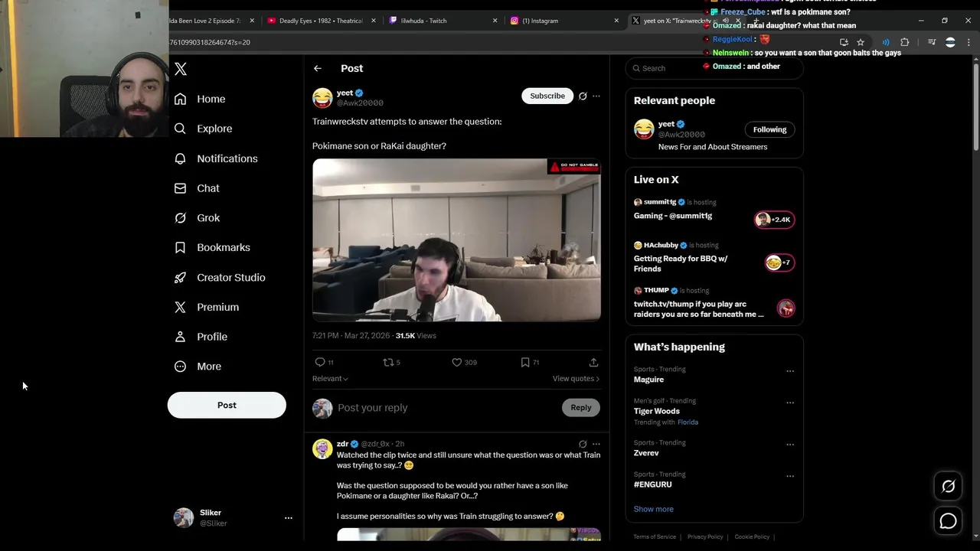Image resolution: width=980 pixels, height=551 pixels.
Task: Open the floating chat messages button
Action: pos(948,521)
